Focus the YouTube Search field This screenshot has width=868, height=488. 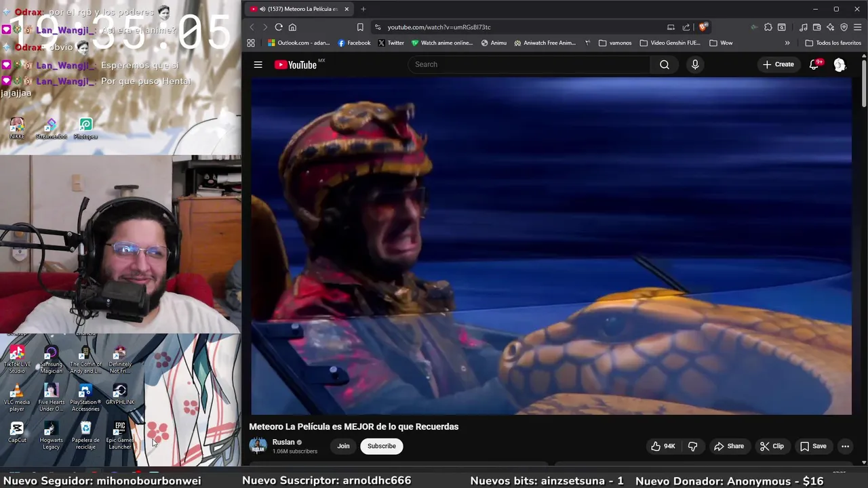point(529,64)
